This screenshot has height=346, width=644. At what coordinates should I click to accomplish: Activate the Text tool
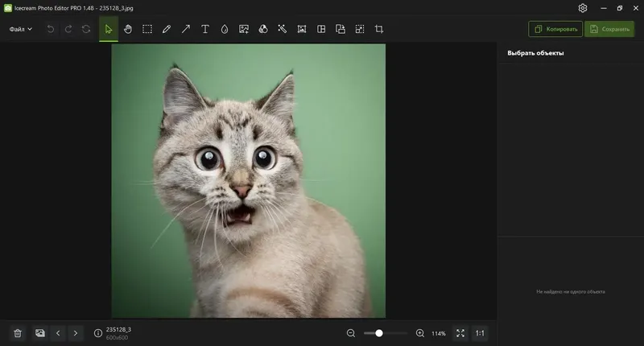[205, 29]
